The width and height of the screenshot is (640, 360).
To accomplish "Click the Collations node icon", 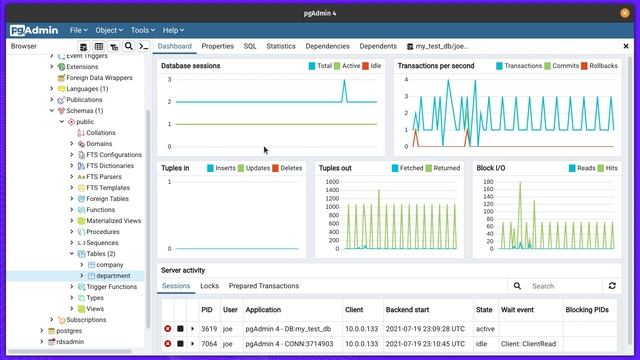I will (x=81, y=133).
